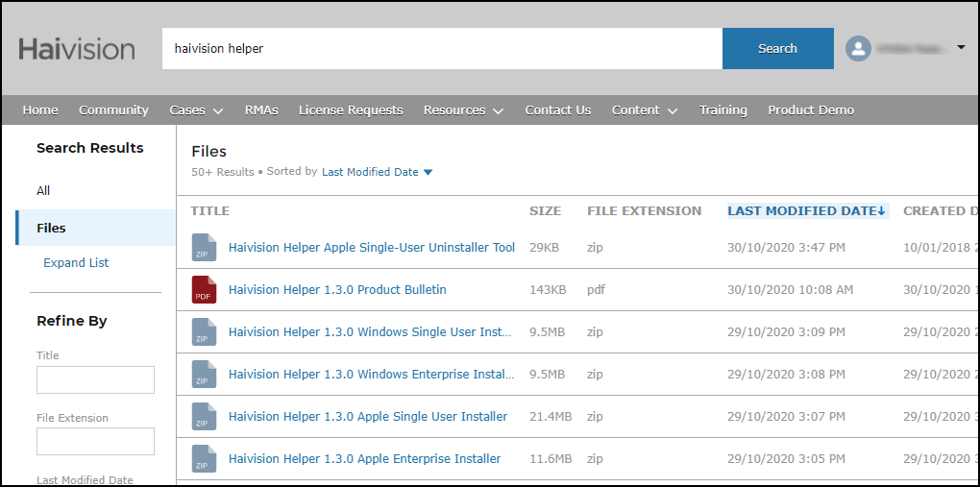980x487 pixels.
Task: Click the Haivision logo
Action: pyautogui.click(x=77, y=49)
